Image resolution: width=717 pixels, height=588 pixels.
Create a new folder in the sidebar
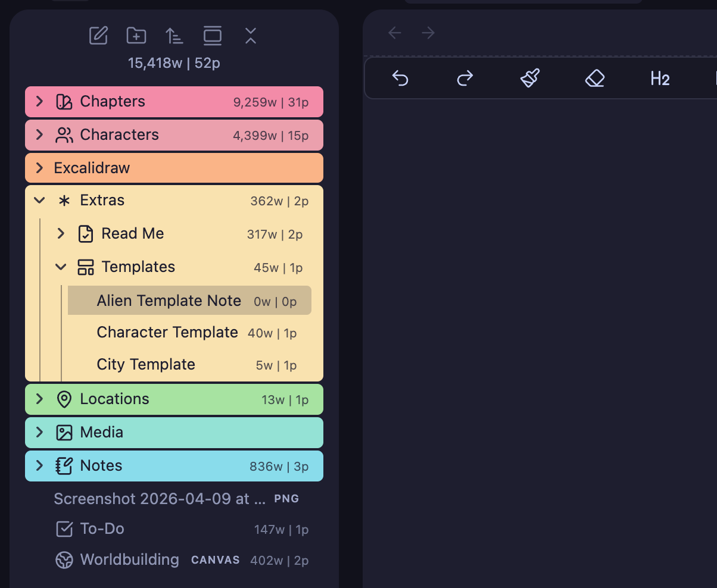pyautogui.click(x=136, y=35)
